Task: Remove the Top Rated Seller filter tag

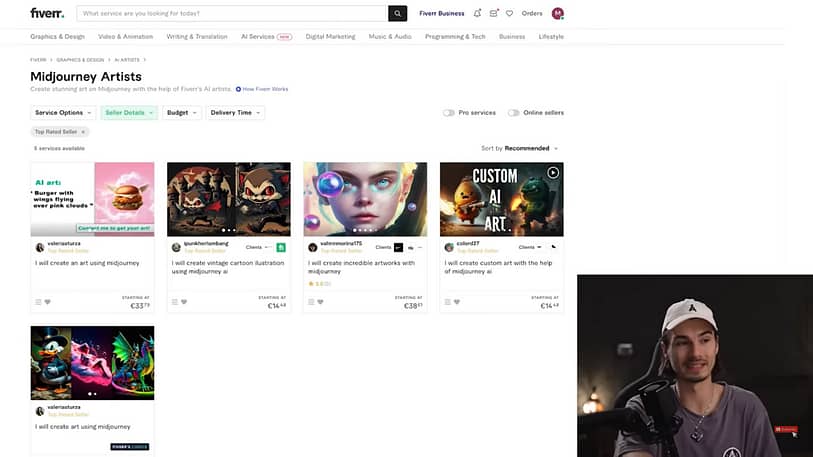Action: point(83,132)
